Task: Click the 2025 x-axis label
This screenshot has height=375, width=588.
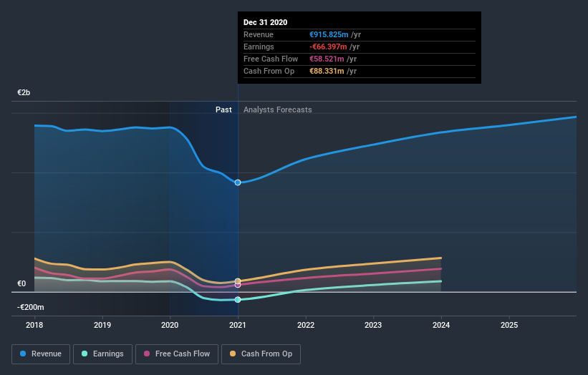Action: [x=509, y=325]
